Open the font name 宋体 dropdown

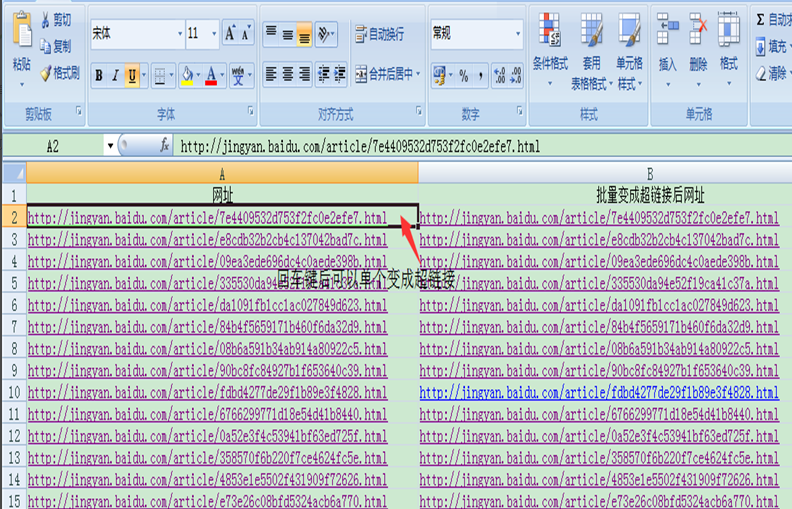180,34
